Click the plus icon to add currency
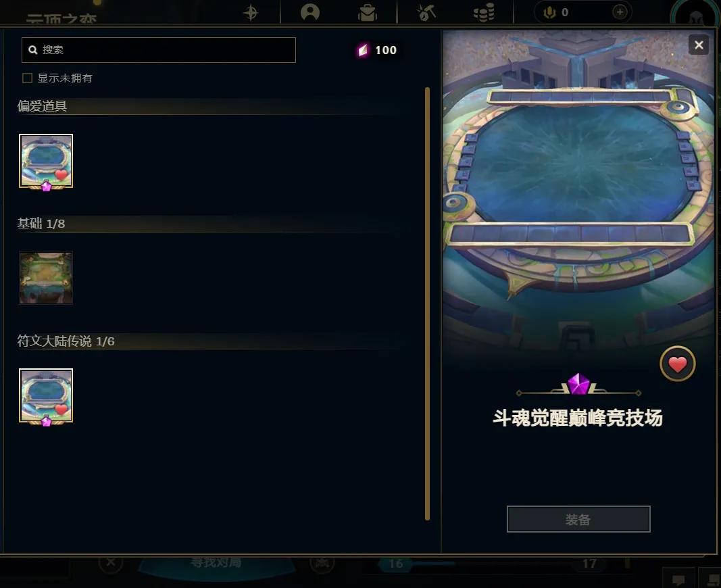721x588 pixels. pyautogui.click(x=620, y=12)
